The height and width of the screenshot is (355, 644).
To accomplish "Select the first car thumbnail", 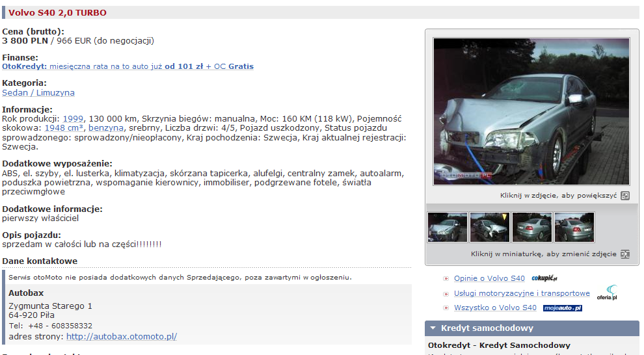I will click(x=448, y=228).
